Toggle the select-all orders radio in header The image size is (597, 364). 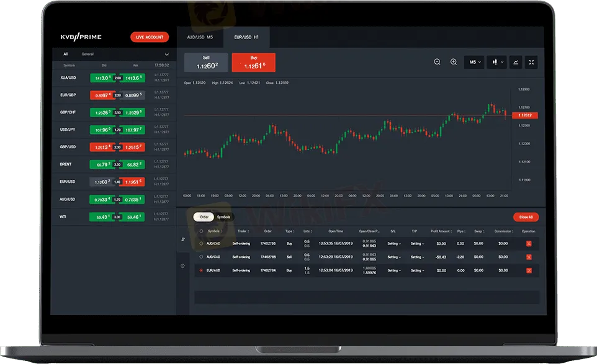pos(201,231)
